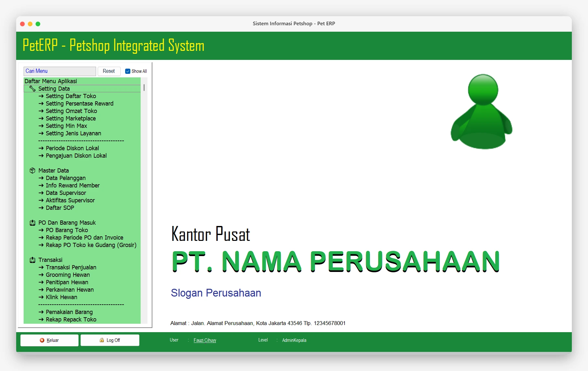588x371 pixels.
Task: Click the menu list scrollbar
Action: 144,87
